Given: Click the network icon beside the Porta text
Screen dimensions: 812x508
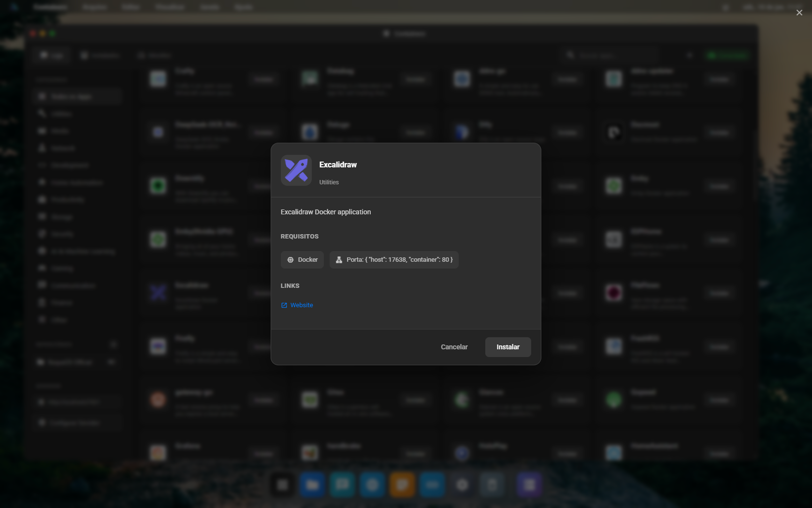Looking at the screenshot, I should [339, 260].
